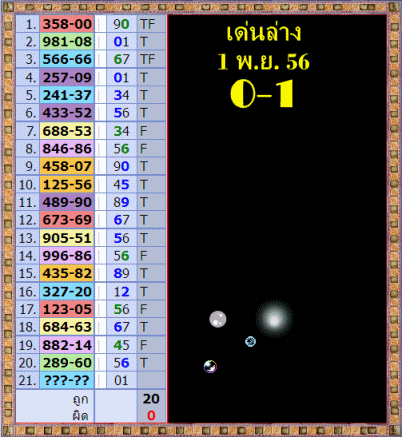Select the F result beside 996-86
This screenshot has width=402, height=438.
click(x=144, y=256)
